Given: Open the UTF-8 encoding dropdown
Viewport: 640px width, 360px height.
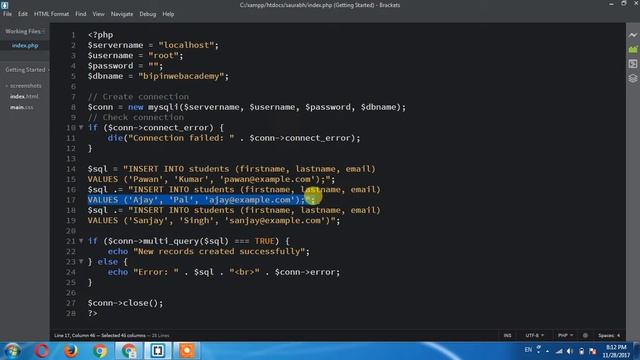Looking at the screenshot, I should (x=535, y=336).
